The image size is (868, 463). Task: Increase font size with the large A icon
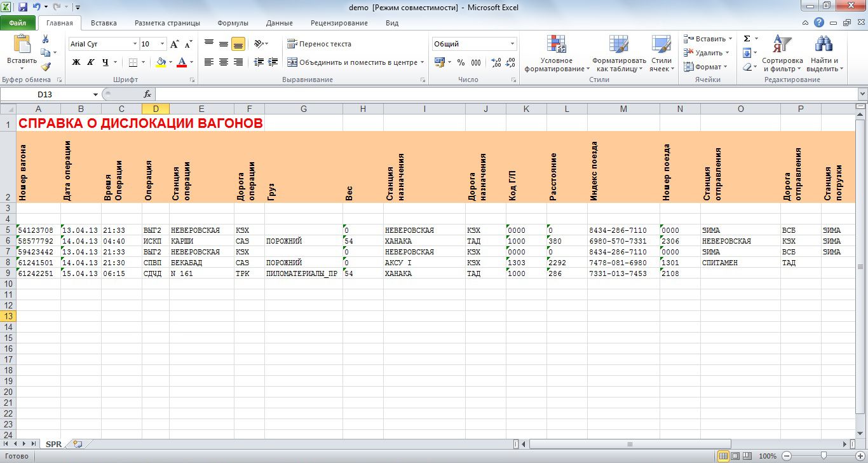pos(175,44)
